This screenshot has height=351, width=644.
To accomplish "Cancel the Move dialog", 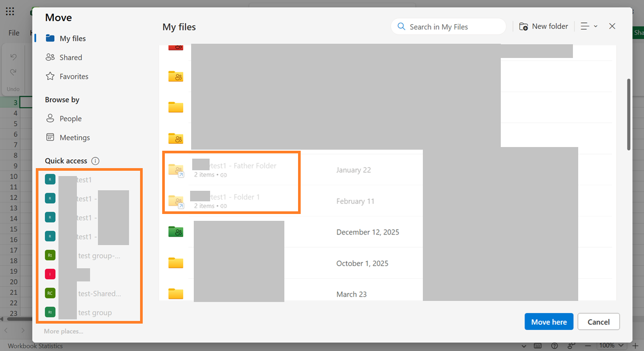I will (x=599, y=322).
